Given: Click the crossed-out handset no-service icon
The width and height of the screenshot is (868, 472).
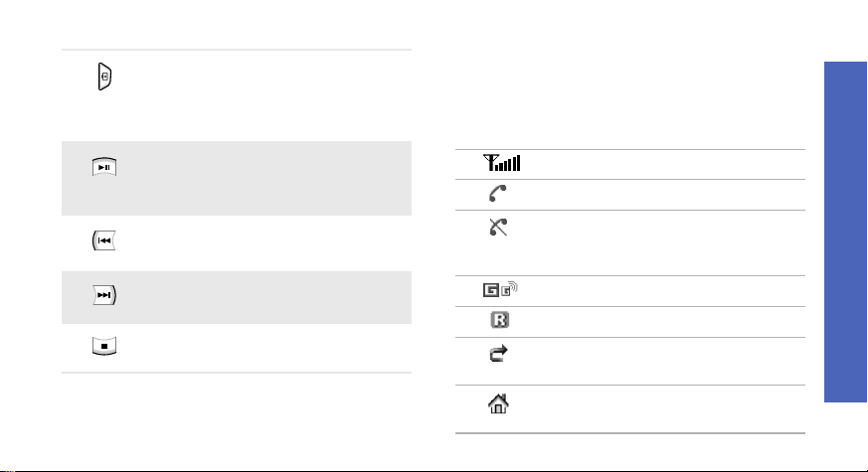Looking at the screenshot, I should [x=498, y=227].
